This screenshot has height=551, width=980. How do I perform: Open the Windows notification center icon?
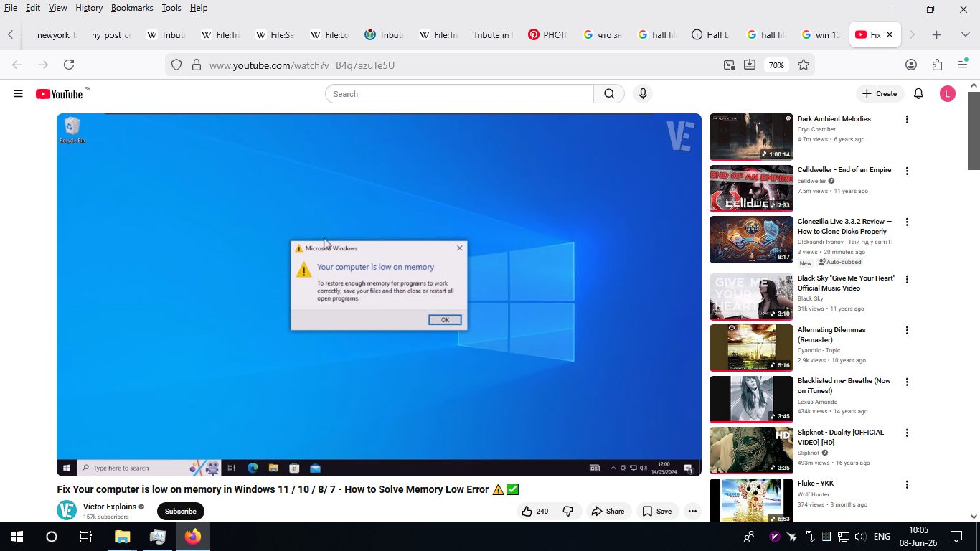click(956, 537)
